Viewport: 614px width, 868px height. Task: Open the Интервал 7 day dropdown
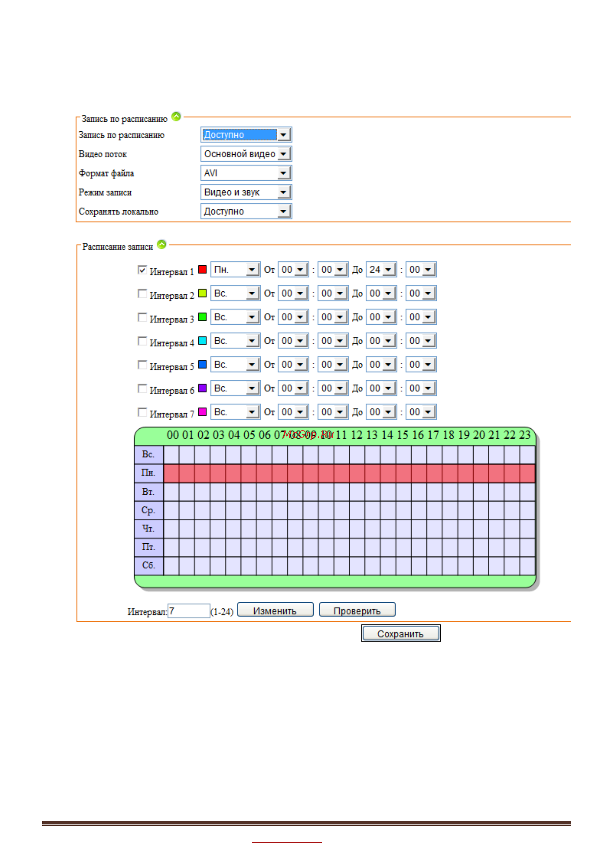click(235, 412)
